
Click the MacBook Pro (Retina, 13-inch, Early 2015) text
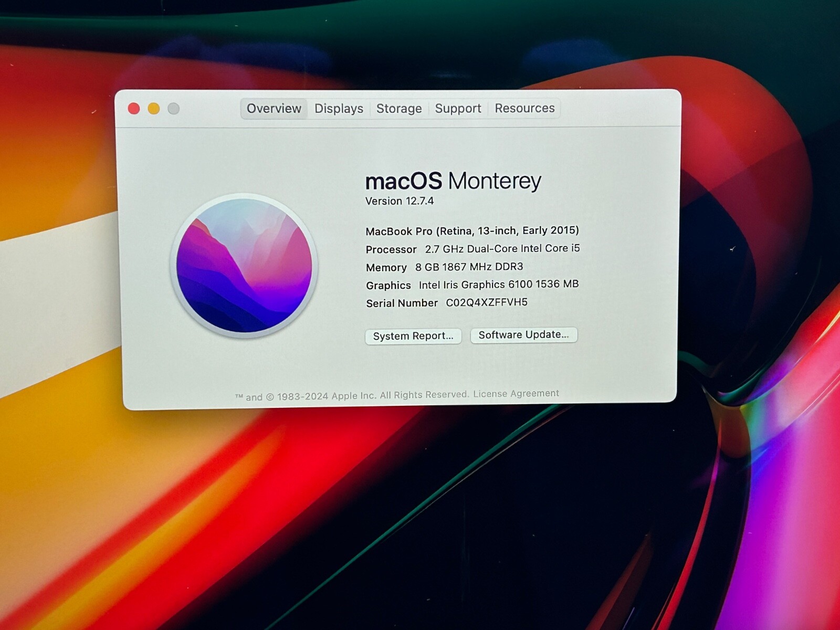pyautogui.click(x=472, y=231)
